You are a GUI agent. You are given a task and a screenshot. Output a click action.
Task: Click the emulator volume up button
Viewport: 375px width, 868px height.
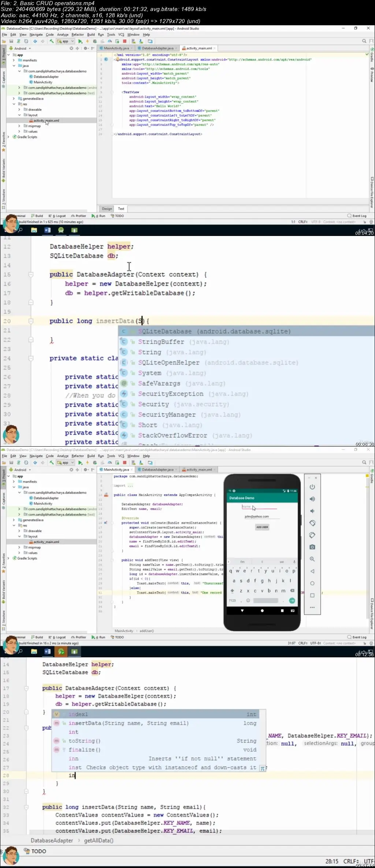312,499
